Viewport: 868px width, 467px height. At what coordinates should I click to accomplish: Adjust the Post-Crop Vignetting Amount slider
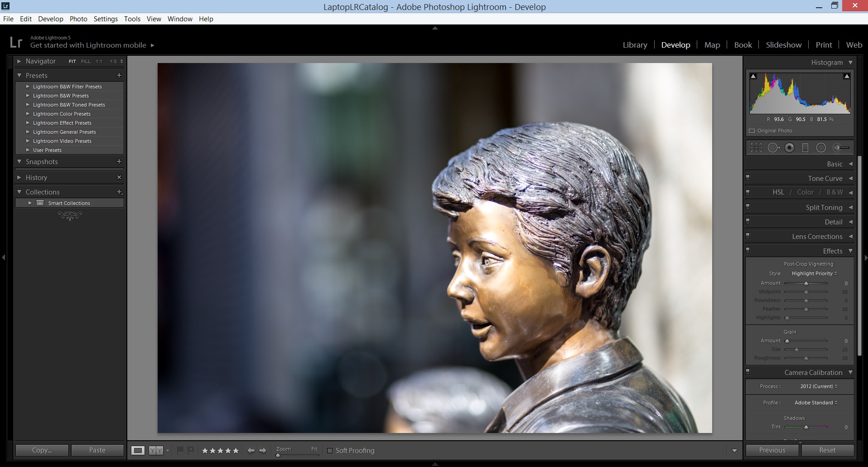(x=806, y=283)
